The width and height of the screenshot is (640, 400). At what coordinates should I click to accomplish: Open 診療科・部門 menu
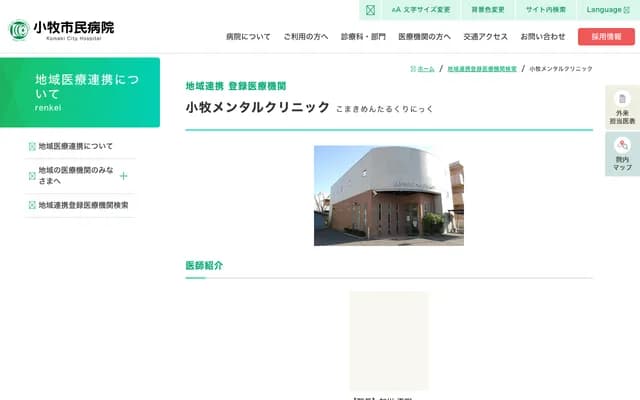(363, 37)
